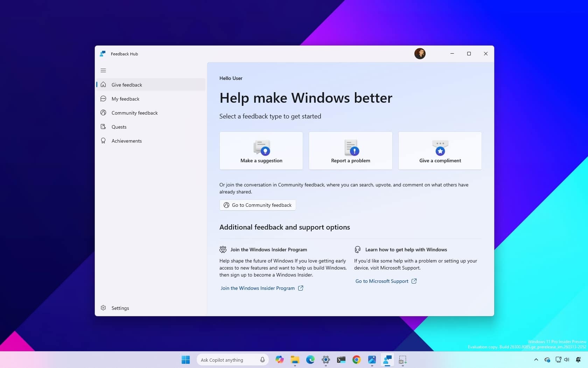This screenshot has height=368, width=588.
Task: Open Copilot from the taskbar
Action: click(x=280, y=360)
